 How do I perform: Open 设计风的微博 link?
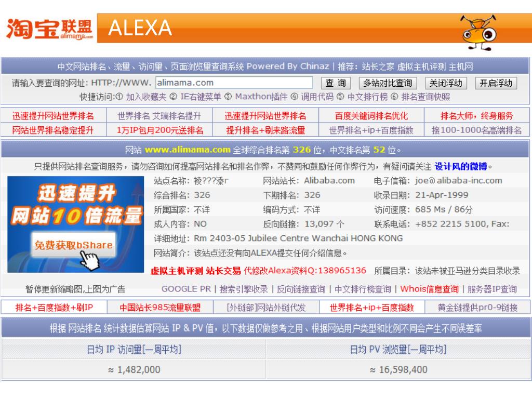point(461,167)
